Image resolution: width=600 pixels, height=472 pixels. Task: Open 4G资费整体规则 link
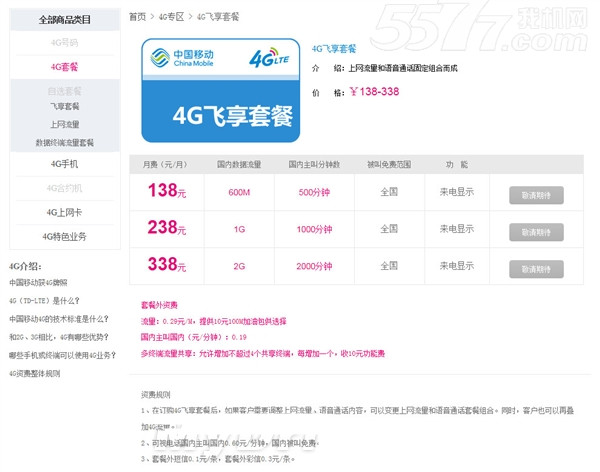click(x=35, y=374)
